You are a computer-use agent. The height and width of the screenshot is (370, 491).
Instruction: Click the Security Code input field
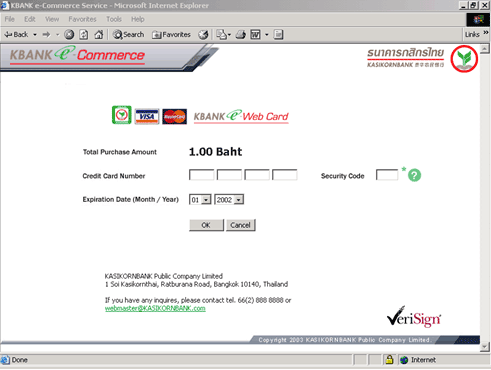(x=387, y=175)
